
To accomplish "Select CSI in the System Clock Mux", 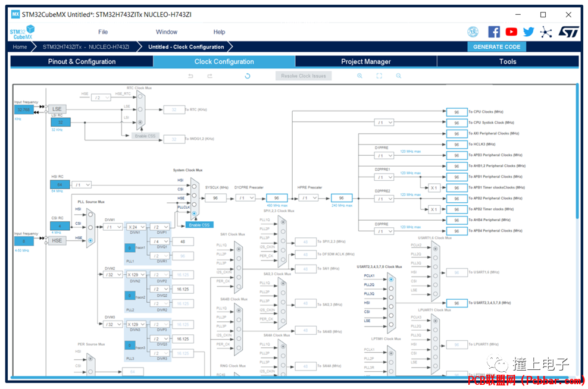I will (194, 195).
